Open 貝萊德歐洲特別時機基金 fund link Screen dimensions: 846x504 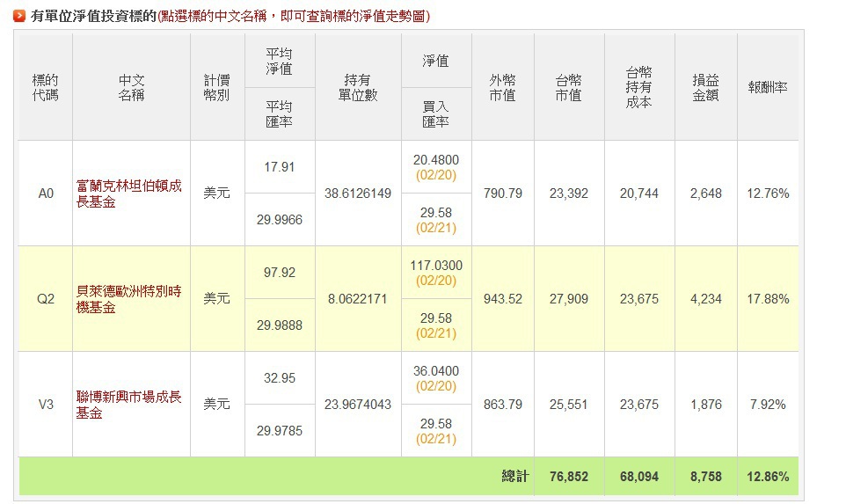coord(128,299)
